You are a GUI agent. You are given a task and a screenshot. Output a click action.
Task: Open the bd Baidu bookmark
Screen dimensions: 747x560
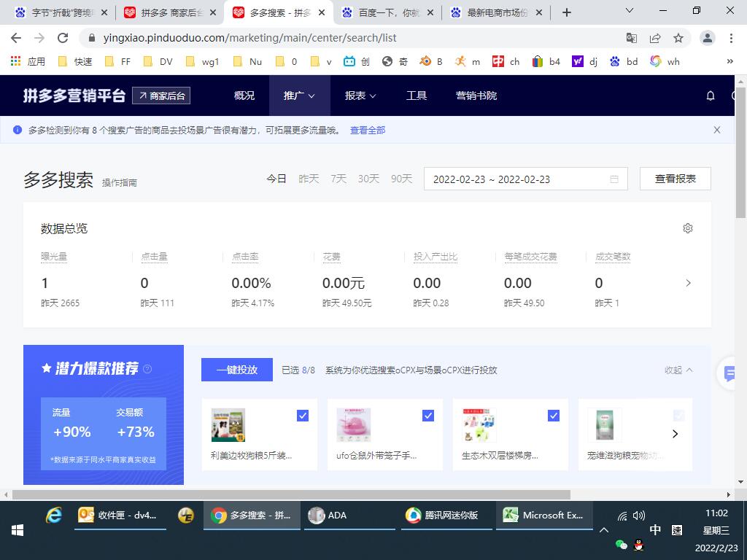tap(624, 61)
